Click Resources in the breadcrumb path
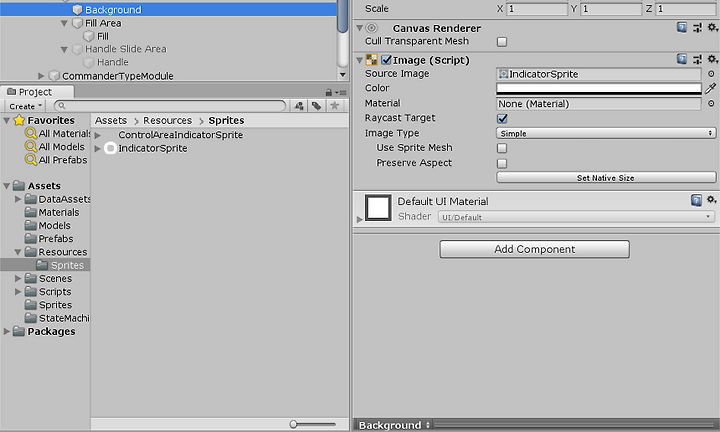Screen dimensions: 720x432 click(168, 120)
